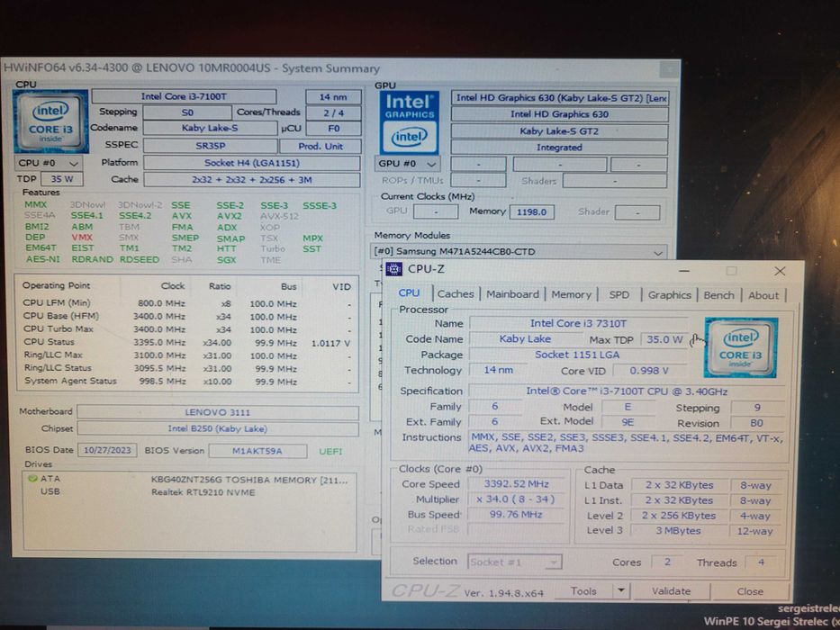Screen dimensions: 840x630
Task: Click the Socket H4 (LGA1151) platform field
Action: pyautogui.click(x=252, y=163)
